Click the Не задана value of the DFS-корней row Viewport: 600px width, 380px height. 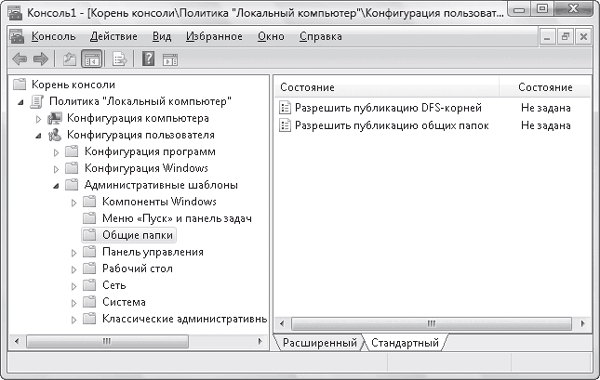coord(546,108)
